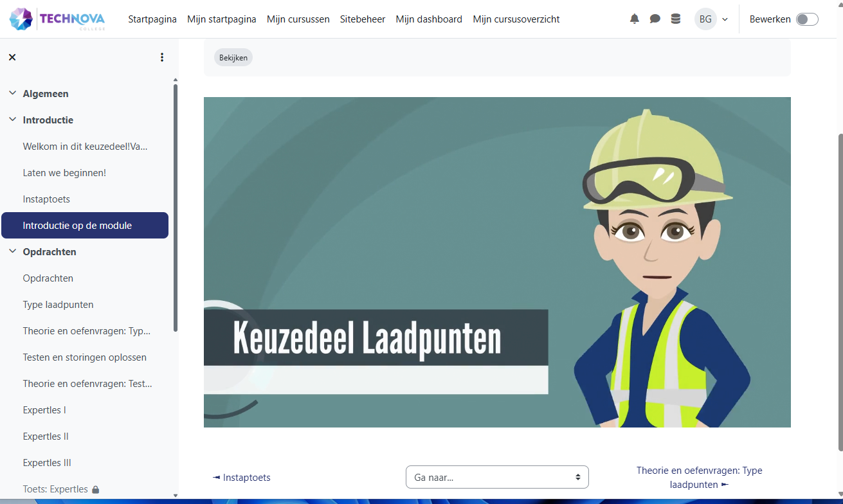
Task: Open the messages speech bubble icon
Action: click(x=655, y=19)
